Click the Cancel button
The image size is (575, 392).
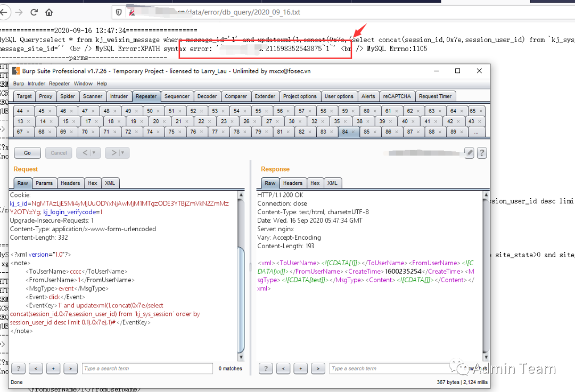tap(59, 153)
